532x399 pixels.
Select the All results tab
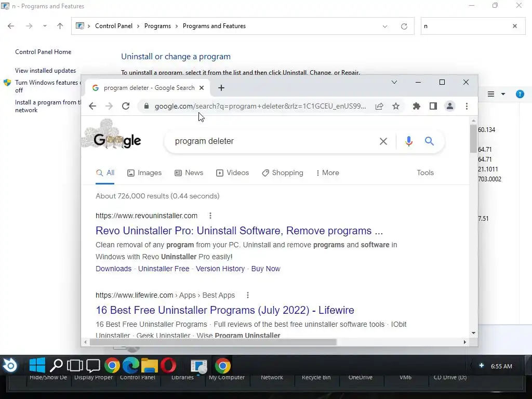click(x=105, y=172)
